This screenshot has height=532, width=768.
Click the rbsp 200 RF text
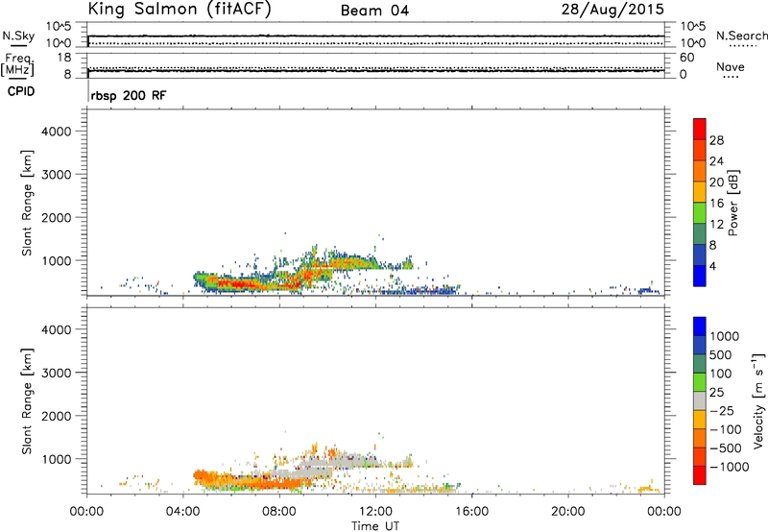point(129,95)
